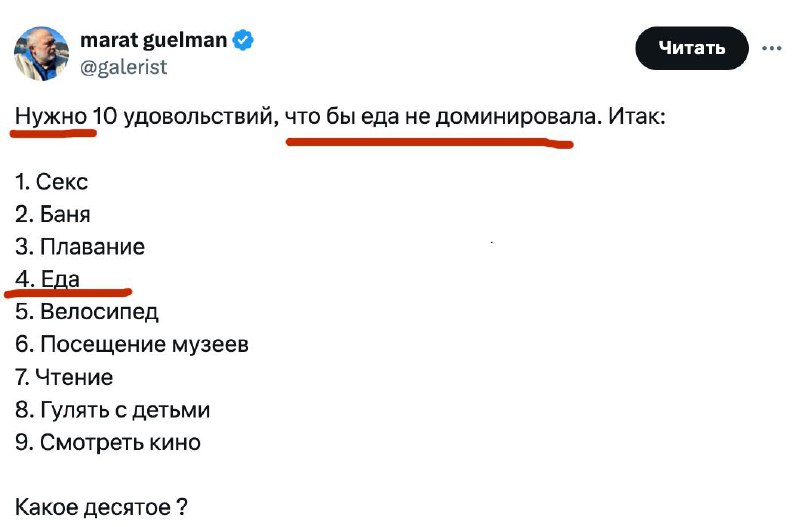Select list item 5. Велосипед
The height and width of the screenshot is (527, 800).
coord(87,312)
